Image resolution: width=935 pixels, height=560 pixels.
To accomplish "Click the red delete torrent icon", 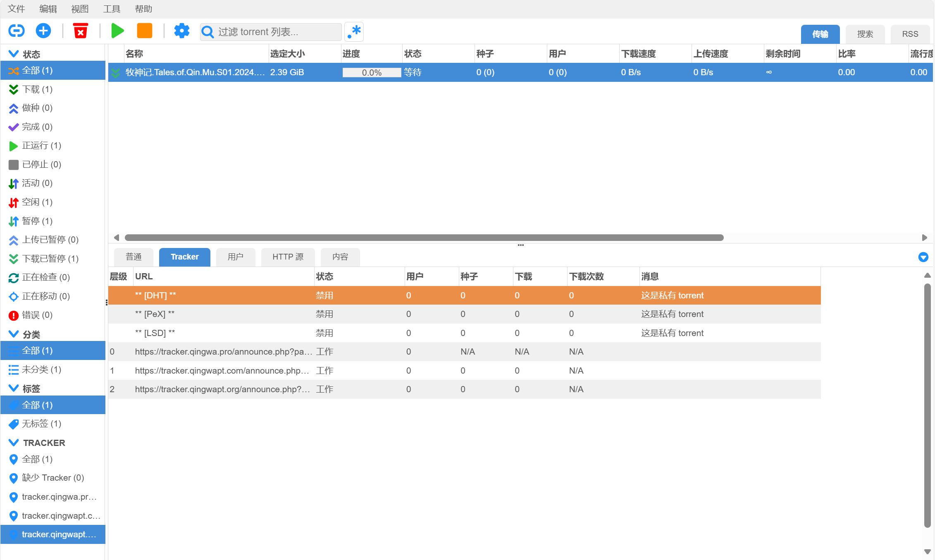I will point(81,31).
